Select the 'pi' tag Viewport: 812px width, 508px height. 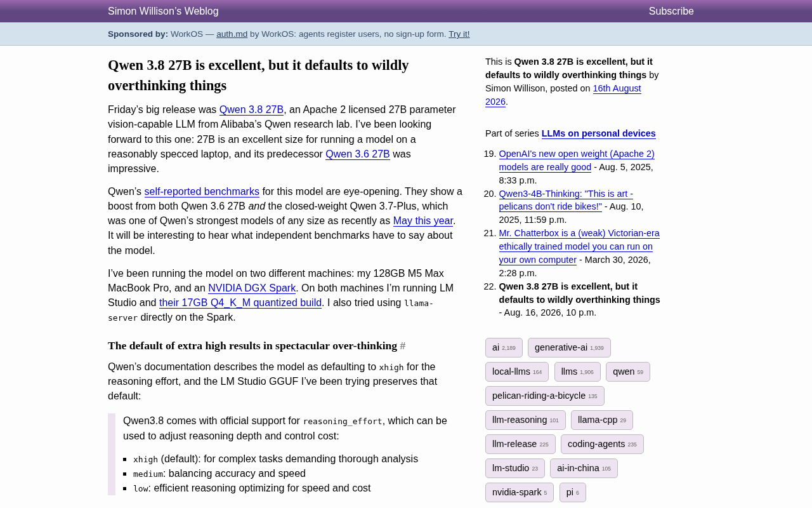point(573,493)
